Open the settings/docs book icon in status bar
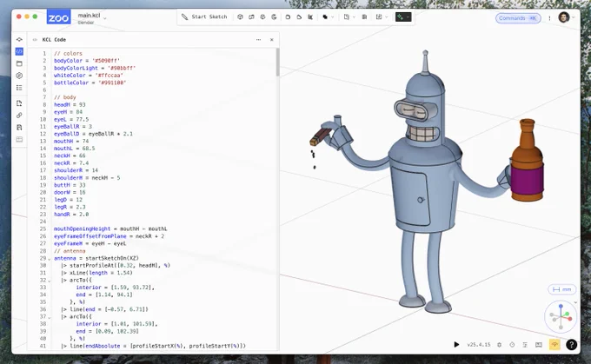Viewport: 591px width, 364px height. [x=539, y=344]
